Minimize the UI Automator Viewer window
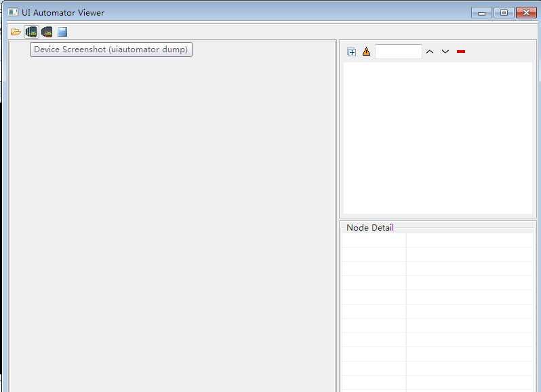Screen dimensions: 541x392 tap(481, 13)
